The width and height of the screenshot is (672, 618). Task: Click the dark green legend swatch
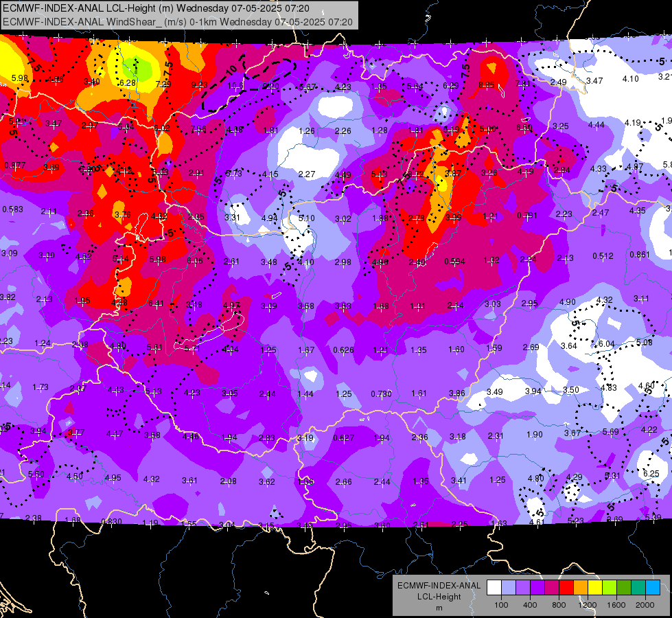coord(624,587)
